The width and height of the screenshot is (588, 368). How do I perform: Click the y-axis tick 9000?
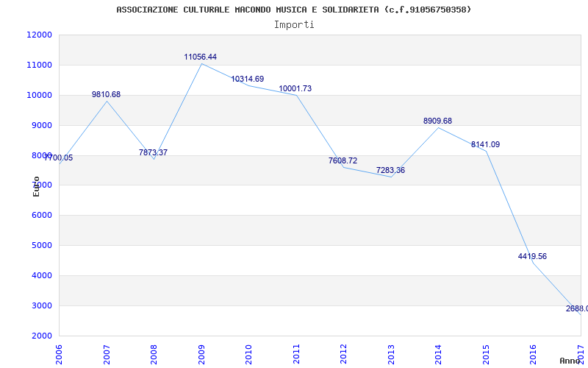(x=41, y=125)
